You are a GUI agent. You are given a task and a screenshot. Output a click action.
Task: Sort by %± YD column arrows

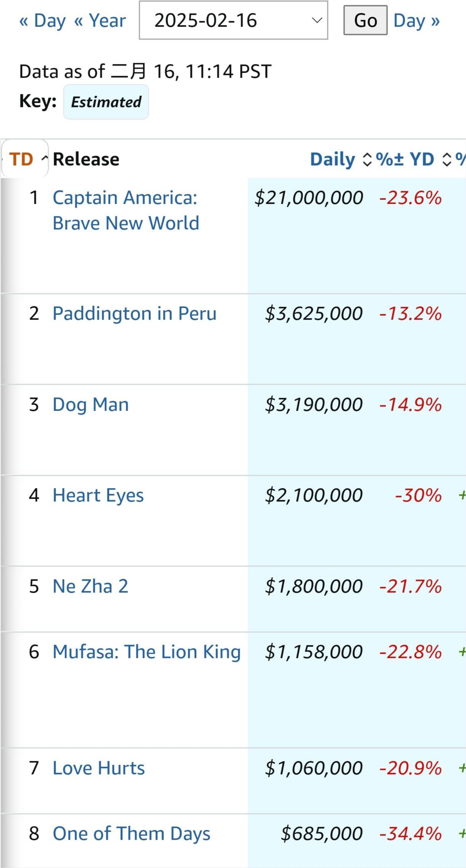pyautogui.click(x=447, y=159)
